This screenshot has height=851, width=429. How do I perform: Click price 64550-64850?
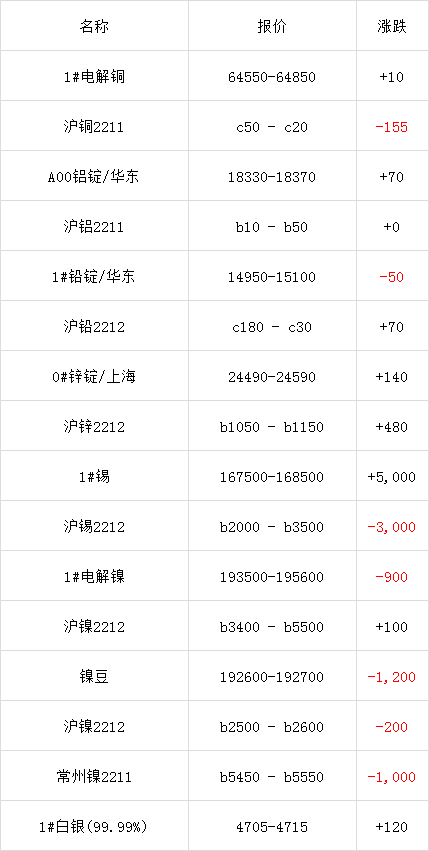(272, 77)
